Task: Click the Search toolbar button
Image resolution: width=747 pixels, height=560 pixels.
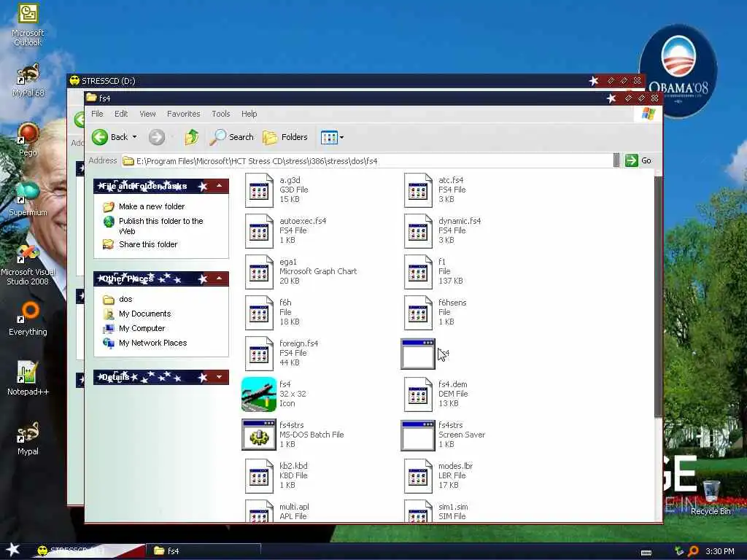Action: coord(232,137)
